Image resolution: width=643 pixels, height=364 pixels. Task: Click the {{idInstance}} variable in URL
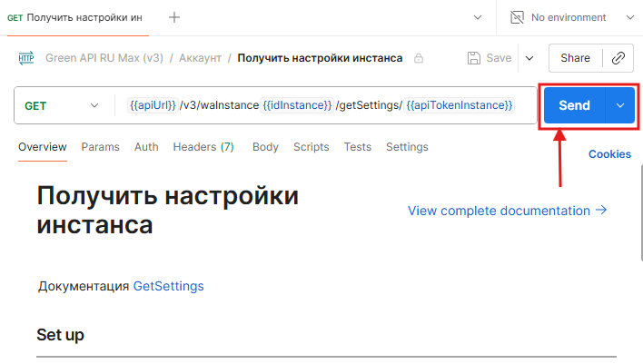point(297,105)
